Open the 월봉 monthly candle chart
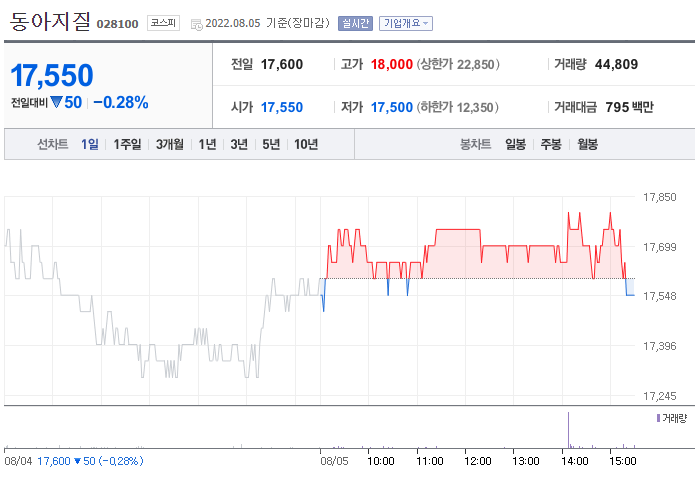 (x=587, y=144)
